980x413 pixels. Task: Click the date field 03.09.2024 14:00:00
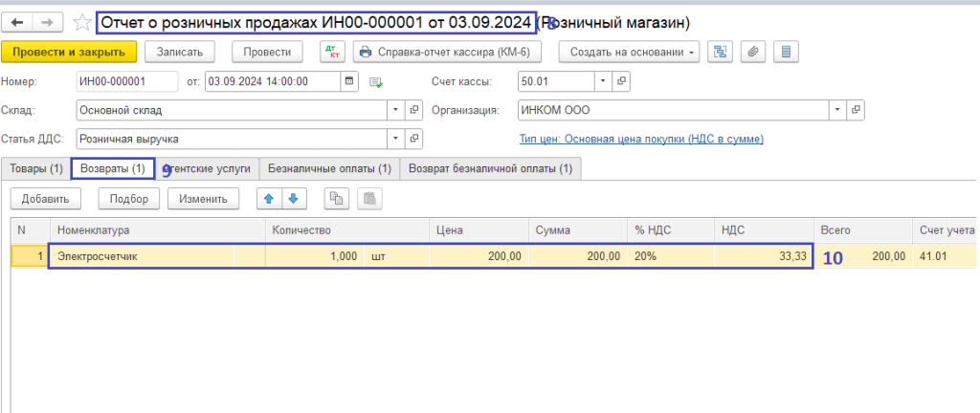tap(274, 81)
